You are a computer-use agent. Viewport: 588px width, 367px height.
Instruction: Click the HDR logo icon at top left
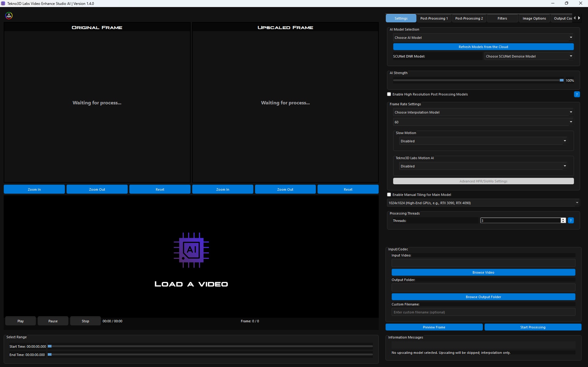point(9,16)
